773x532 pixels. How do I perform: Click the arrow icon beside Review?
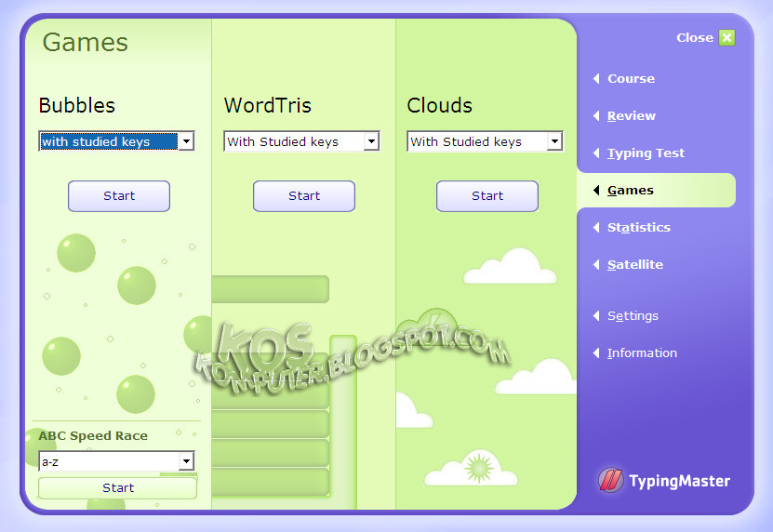click(x=596, y=116)
